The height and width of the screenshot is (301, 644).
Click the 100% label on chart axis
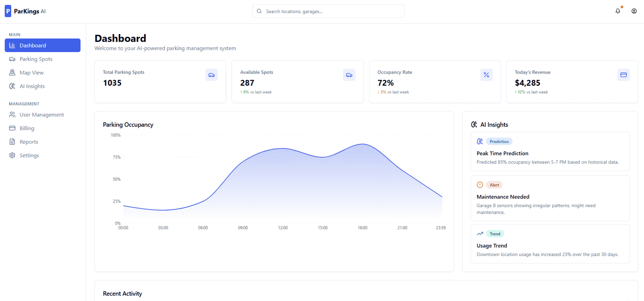[x=116, y=135]
